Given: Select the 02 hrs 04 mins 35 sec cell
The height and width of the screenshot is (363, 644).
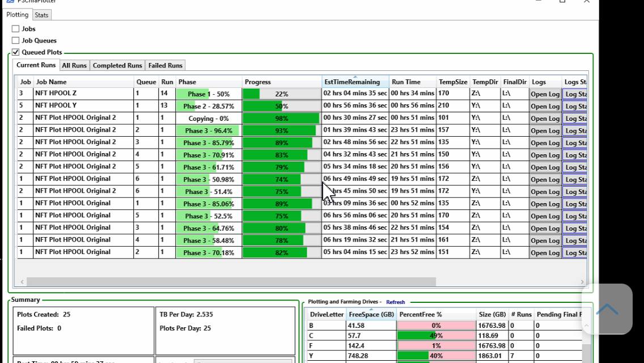Looking at the screenshot, I should [x=355, y=94].
